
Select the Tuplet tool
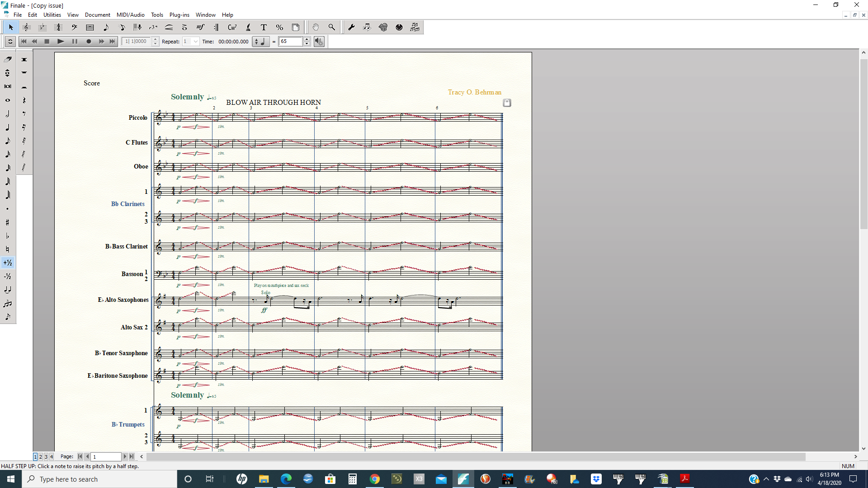(x=153, y=28)
